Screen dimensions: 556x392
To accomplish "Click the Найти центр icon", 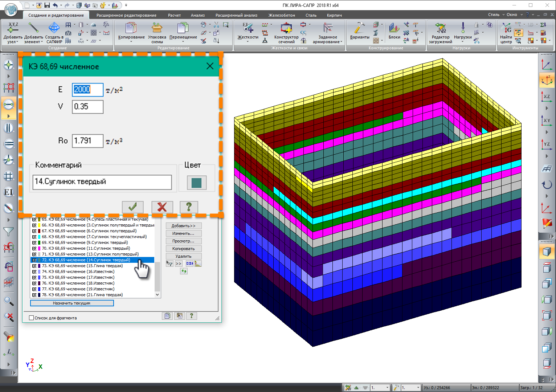I will point(506,28).
